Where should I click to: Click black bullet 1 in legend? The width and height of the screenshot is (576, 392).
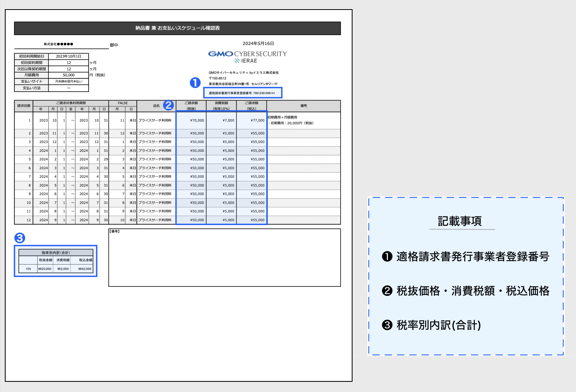coord(387,257)
